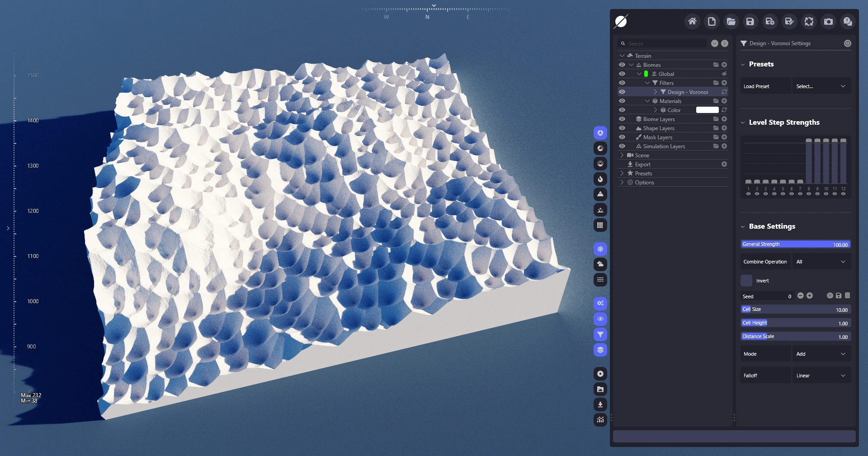868x456 pixels.
Task: Hide the Design - Voronoi filter
Action: (622, 92)
